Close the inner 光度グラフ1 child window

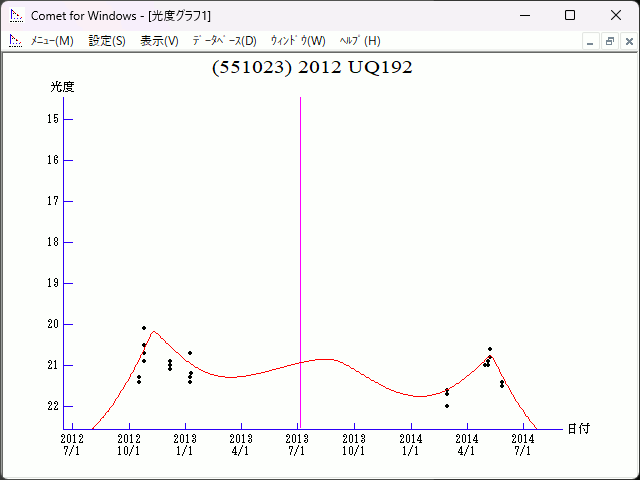pos(627,41)
